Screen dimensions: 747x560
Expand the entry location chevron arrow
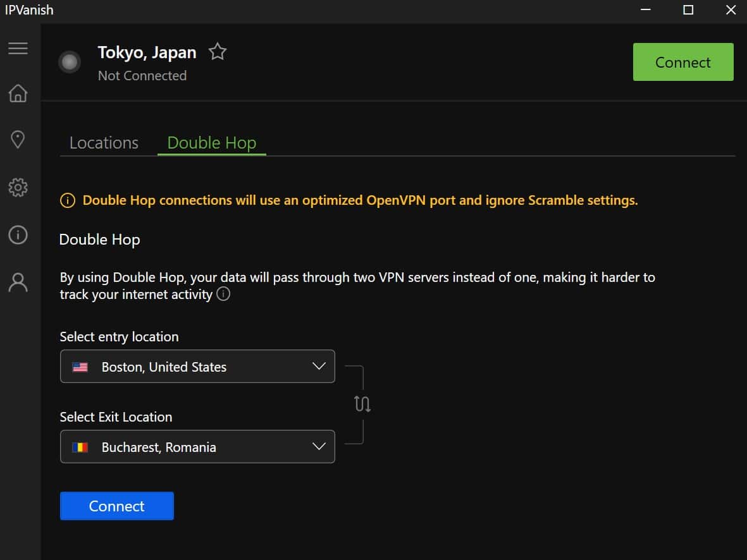click(x=319, y=366)
